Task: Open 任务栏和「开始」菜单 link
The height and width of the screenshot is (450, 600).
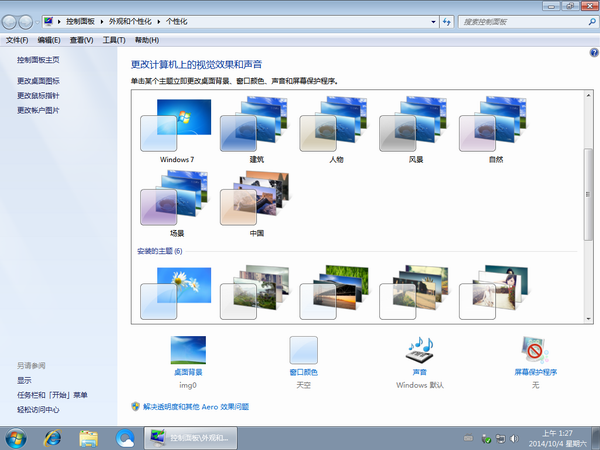Action: [x=52, y=395]
